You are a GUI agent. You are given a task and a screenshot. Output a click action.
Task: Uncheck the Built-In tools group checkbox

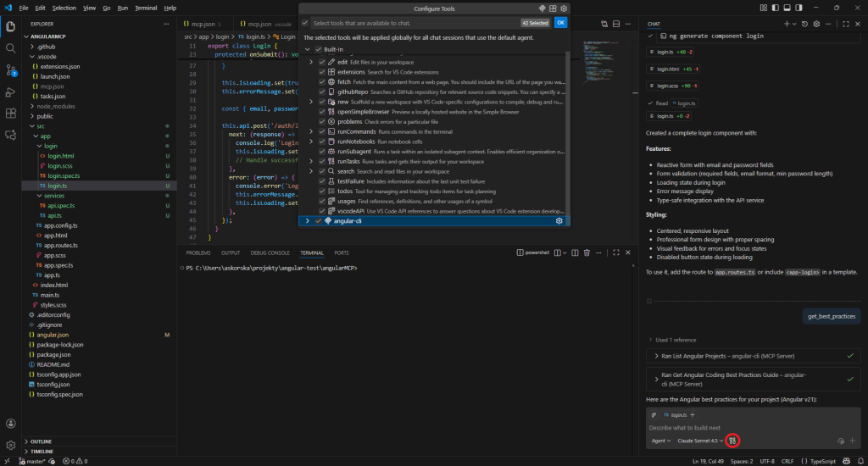coord(319,49)
